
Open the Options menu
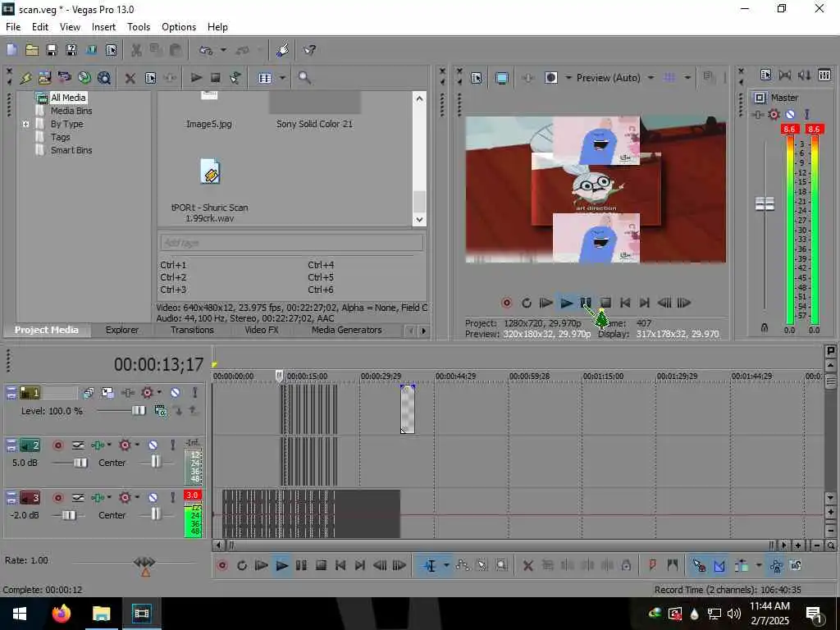coord(178,27)
